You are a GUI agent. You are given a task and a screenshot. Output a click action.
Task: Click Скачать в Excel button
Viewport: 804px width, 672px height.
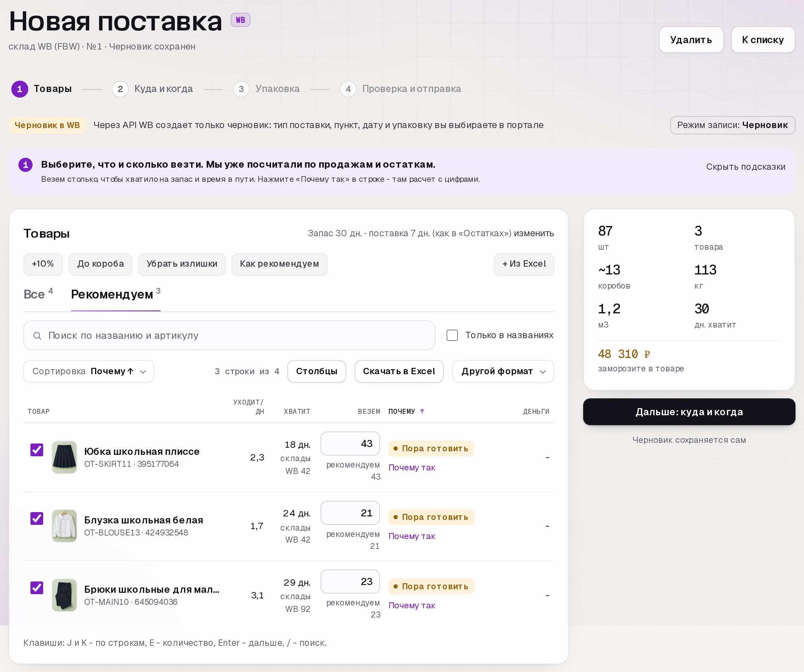coord(399,371)
